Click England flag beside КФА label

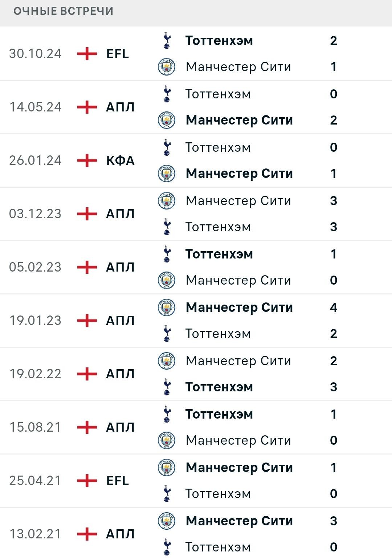tap(87, 160)
